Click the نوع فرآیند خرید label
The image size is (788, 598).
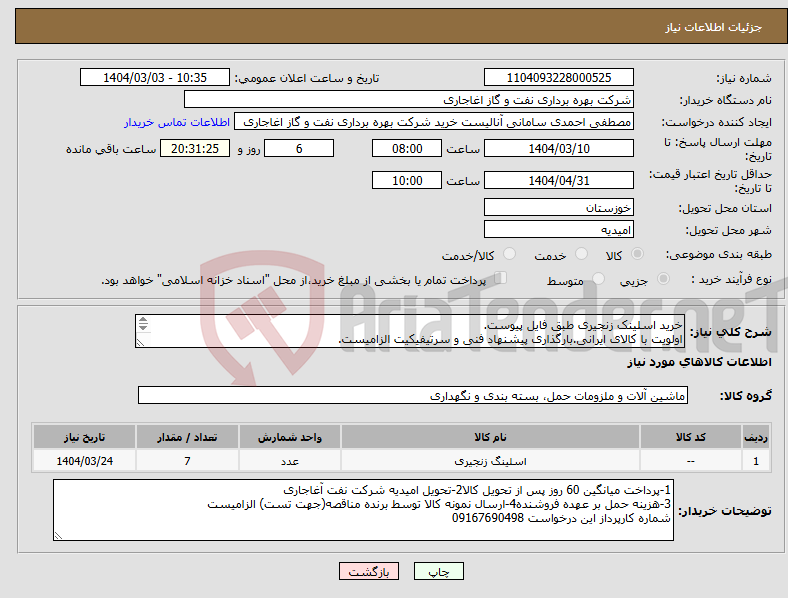731,279
